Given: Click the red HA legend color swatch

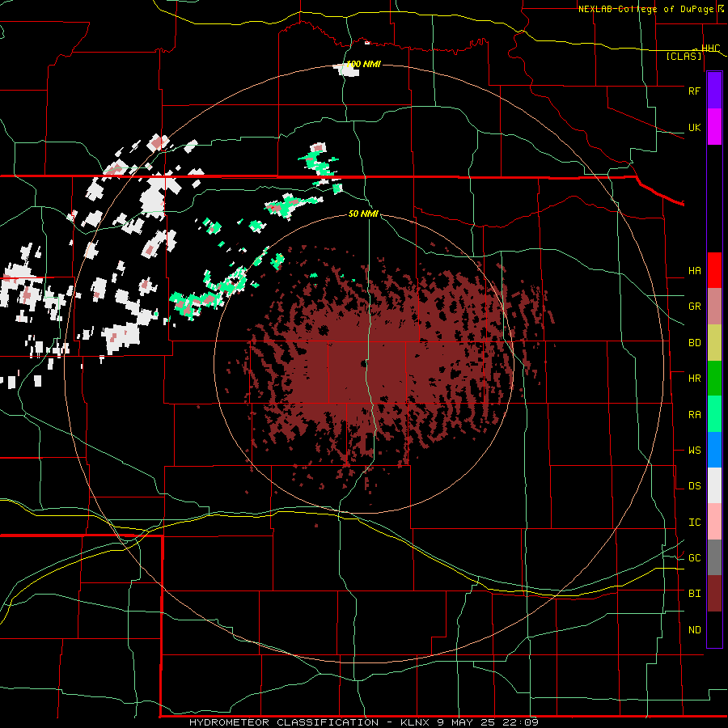Looking at the screenshot, I should 714,270.
